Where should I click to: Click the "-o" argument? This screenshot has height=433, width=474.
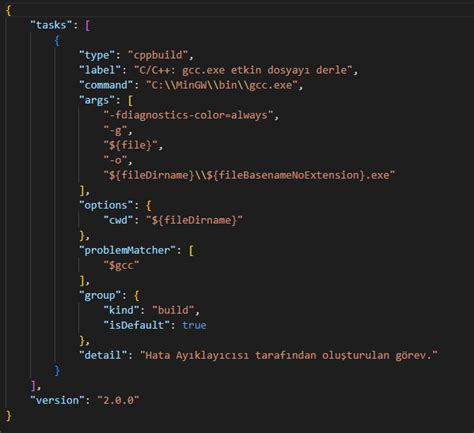pos(115,160)
